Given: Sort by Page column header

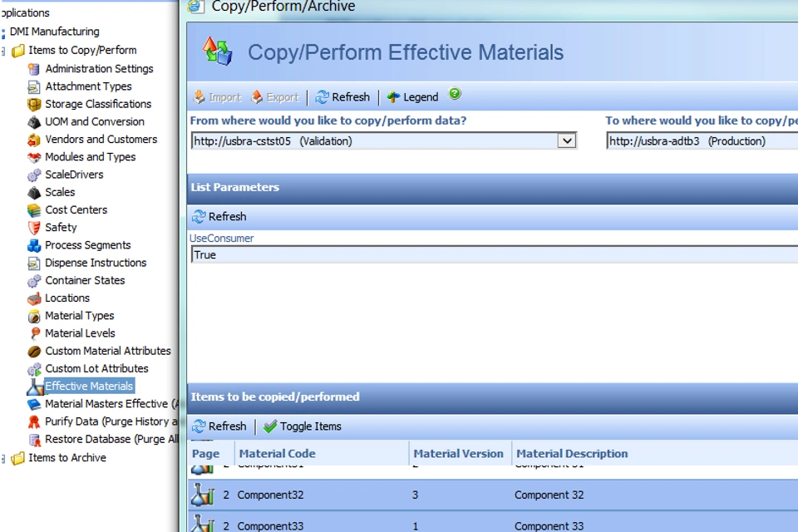Looking at the screenshot, I should [205, 453].
